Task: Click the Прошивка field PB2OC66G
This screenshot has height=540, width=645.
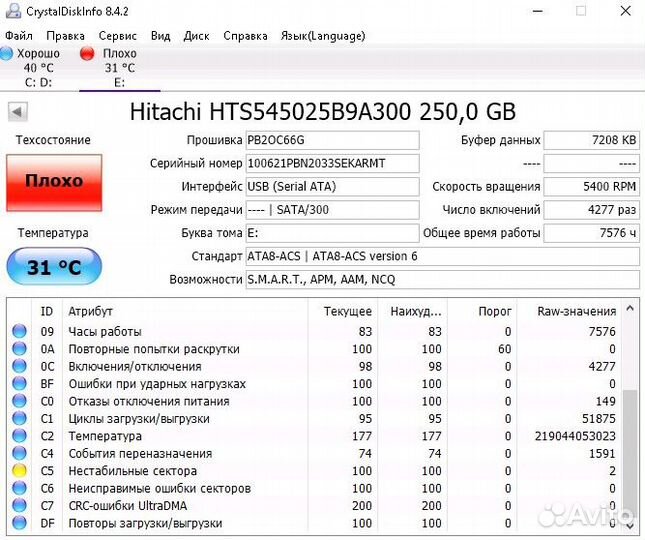Action: [x=332, y=140]
